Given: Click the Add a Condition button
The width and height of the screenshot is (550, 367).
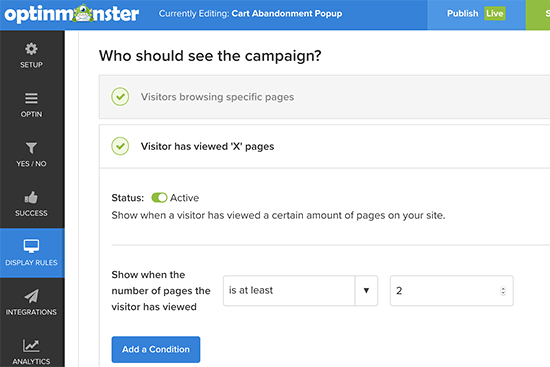Looking at the screenshot, I should tap(156, 349).
